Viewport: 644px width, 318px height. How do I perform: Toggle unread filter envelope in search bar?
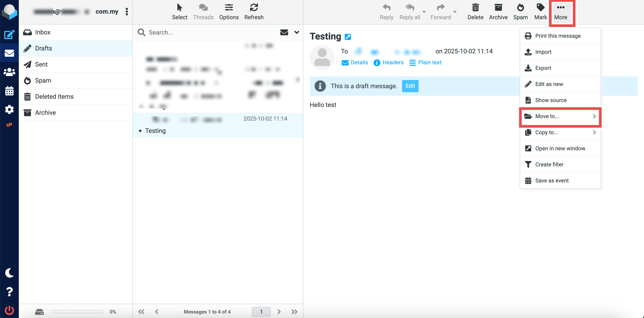tap(284, 32)
